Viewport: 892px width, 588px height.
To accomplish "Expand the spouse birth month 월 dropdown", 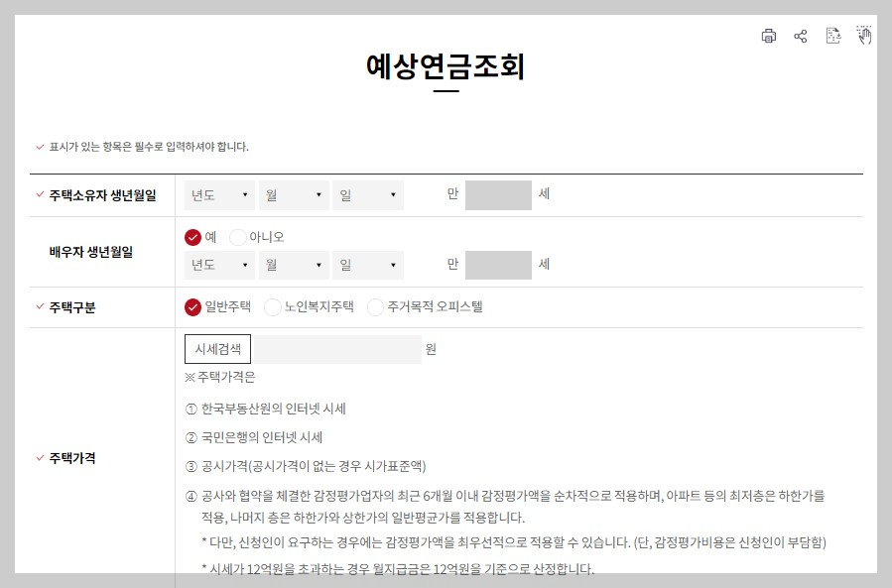I will 294,266.
